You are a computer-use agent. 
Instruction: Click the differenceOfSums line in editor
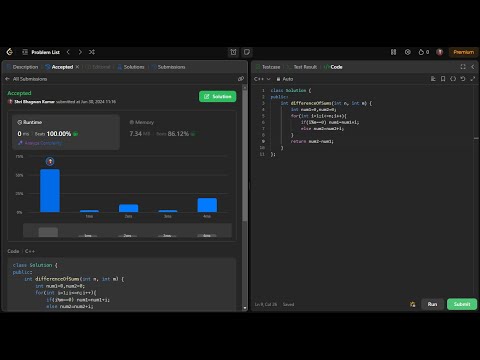[326, 103]
